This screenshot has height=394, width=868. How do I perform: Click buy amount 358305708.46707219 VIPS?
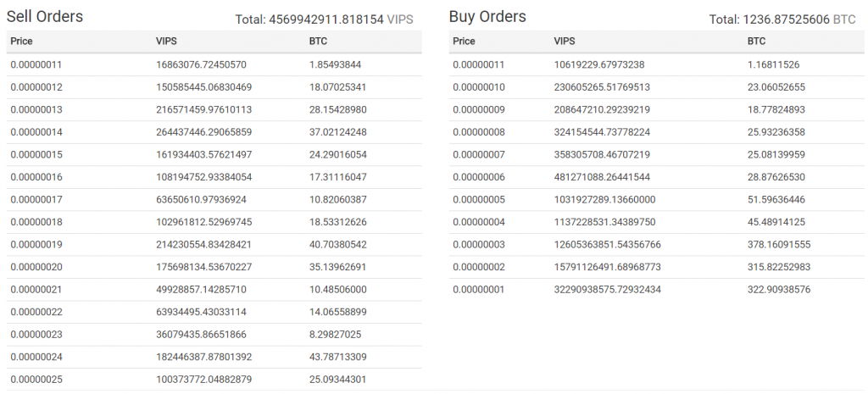click(x=602, y=154)
